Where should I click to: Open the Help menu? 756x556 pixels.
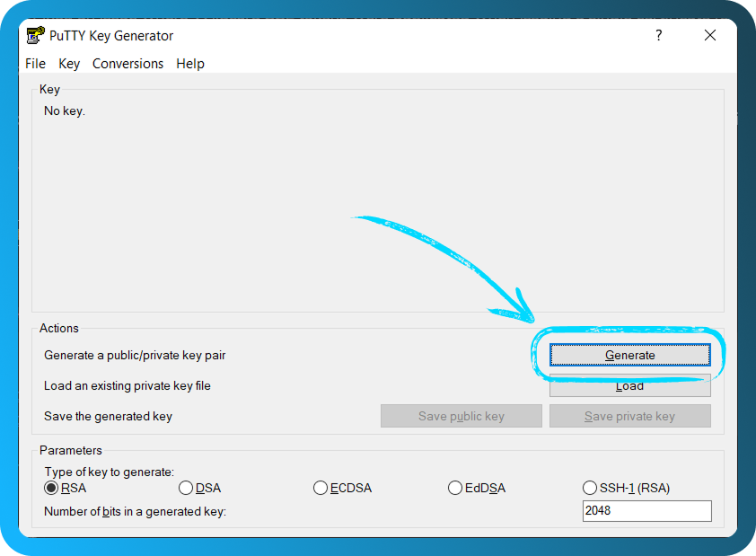(x=189, y=63)
